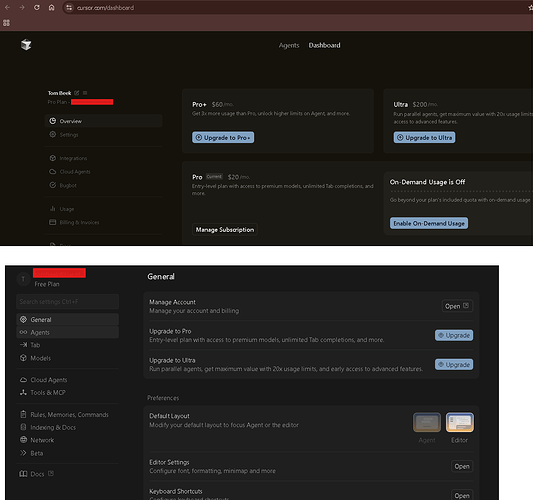Image resolution: width=534 pixels, height=500 pixels.
Task: Click the Tab arrow icon in settings
Action: (23, 345)
